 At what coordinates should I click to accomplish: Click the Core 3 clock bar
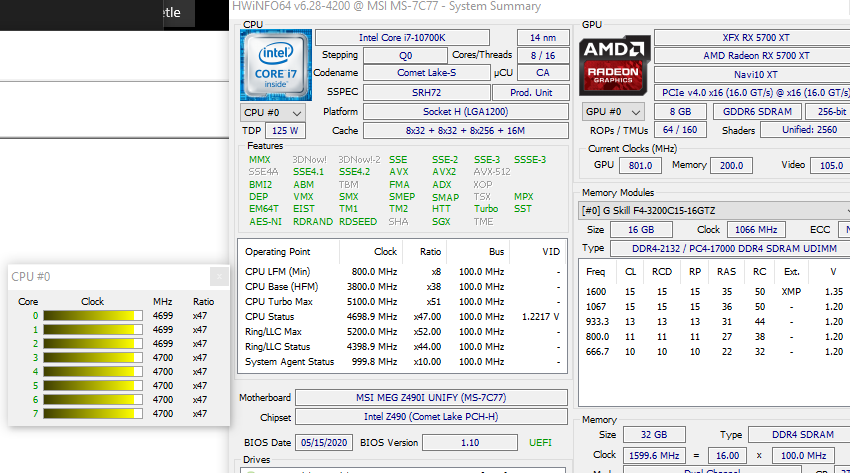93,358
